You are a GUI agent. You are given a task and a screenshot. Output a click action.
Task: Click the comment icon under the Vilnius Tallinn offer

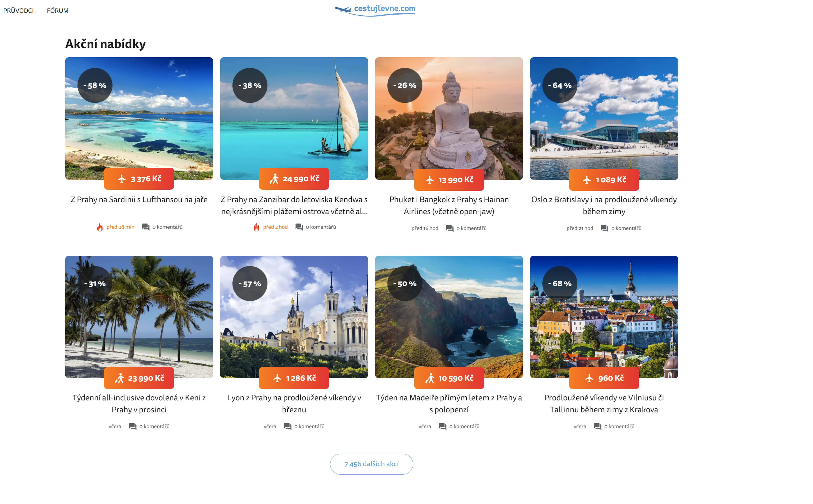click(x=597, y=426)
